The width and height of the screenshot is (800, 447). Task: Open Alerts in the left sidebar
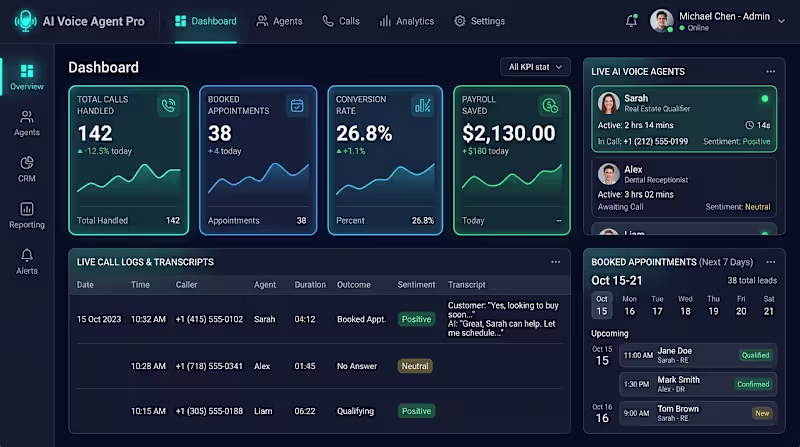point(27,261)
